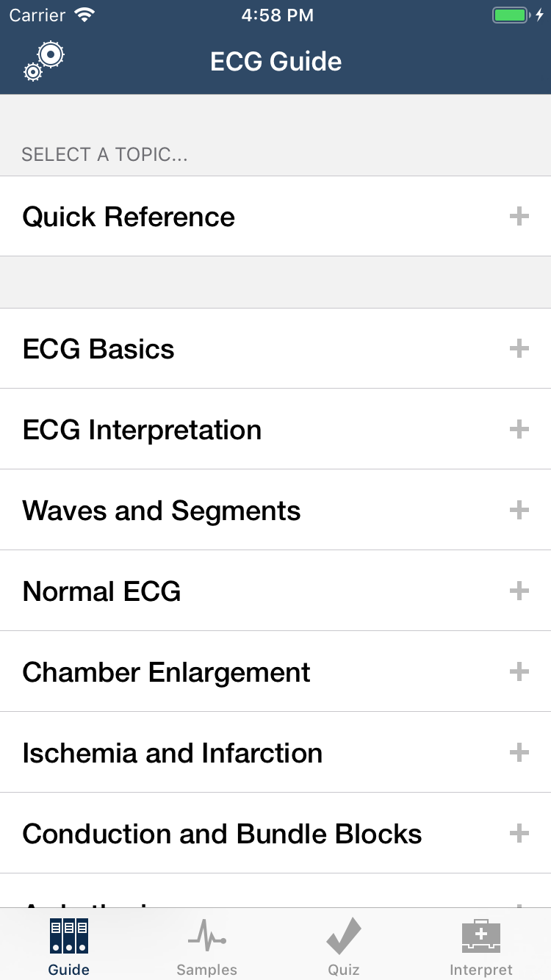Open the Conduction and Bundle Blocks topic

pos(222,834)
